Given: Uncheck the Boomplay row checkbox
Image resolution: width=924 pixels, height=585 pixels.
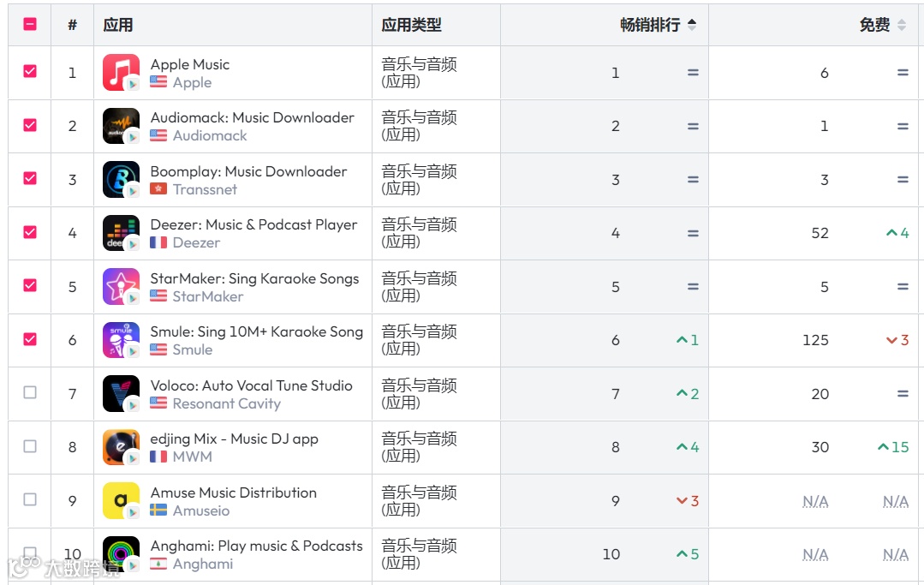Looking at the screenshot, I should click(30, 178).
